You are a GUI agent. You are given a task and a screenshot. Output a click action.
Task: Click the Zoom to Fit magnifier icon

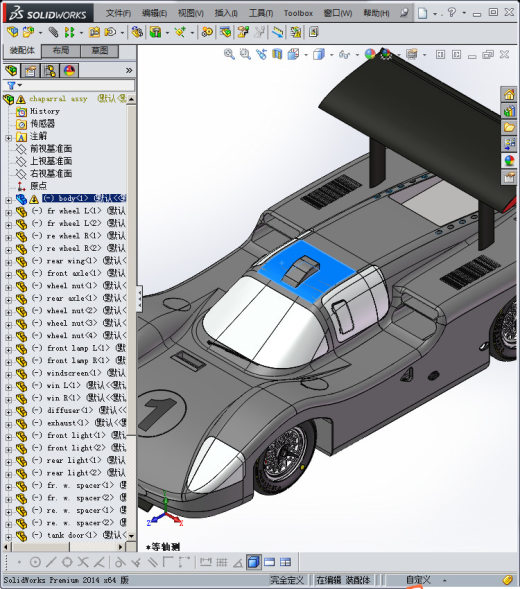pos(229,54)
